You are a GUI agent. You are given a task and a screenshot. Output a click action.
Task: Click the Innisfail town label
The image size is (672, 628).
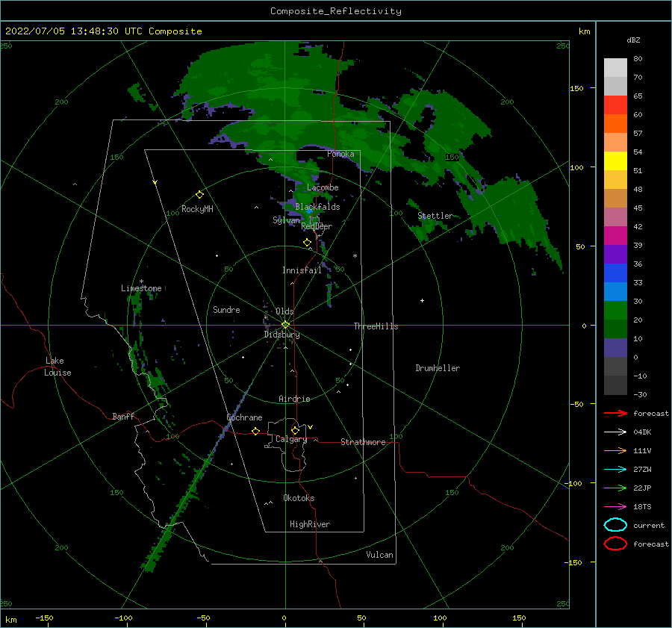302,270
